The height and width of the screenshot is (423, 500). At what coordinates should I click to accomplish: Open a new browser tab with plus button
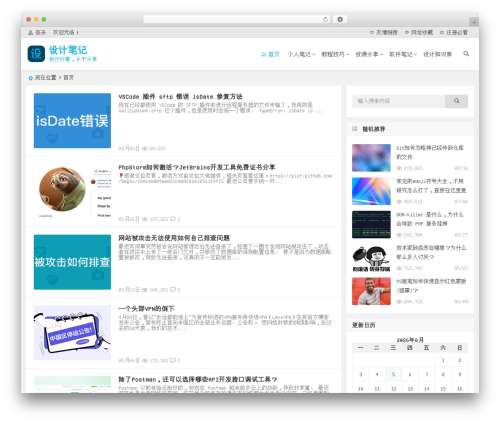[474, 22]
